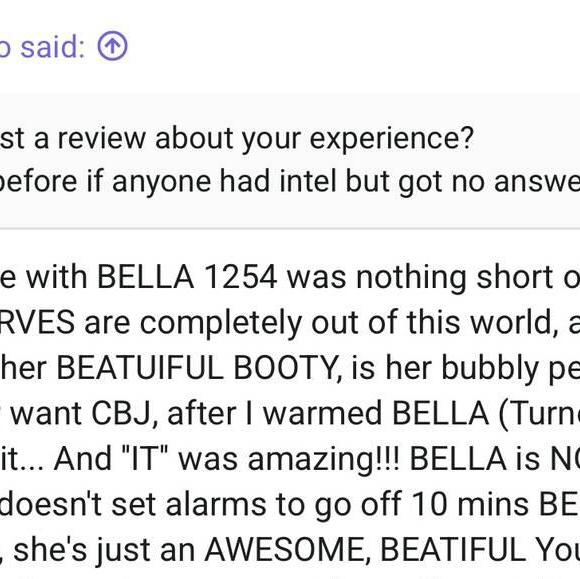The height and width of the screenshot is (579, 580).
Task: Click the word "bubbly" in the post
Action: tap(490, 369)
